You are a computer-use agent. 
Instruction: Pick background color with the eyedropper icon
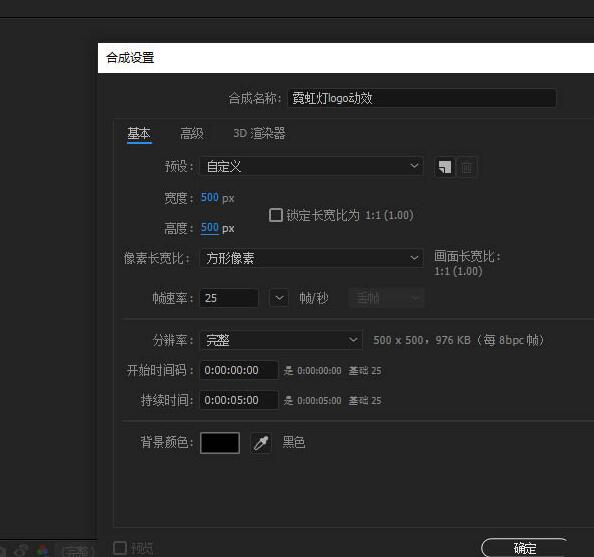click(261, 443)
